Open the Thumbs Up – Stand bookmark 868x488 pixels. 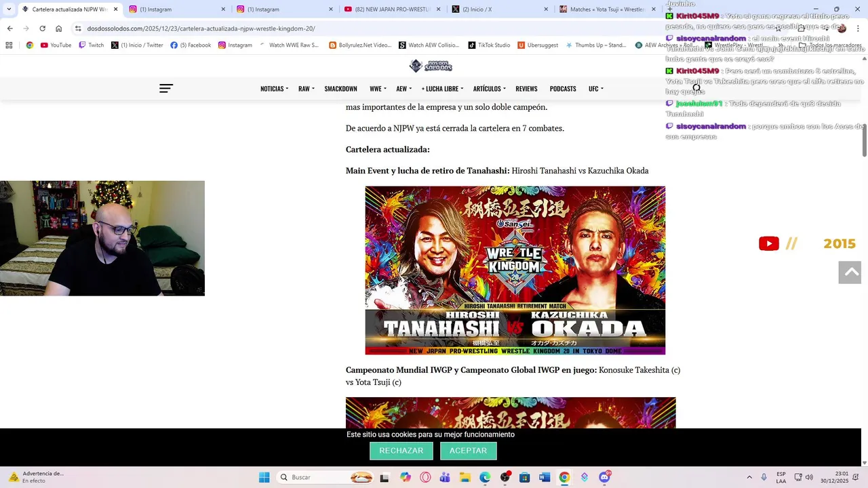[595, 45]
